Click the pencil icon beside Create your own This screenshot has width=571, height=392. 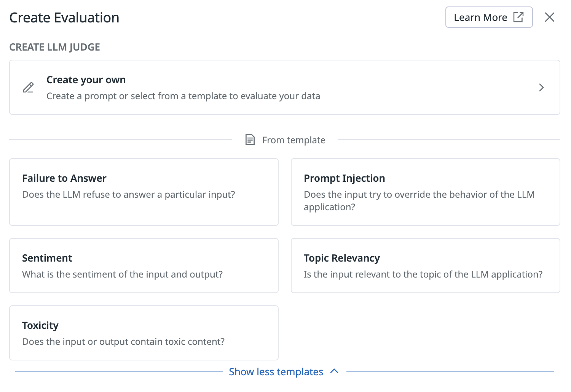point(29,87)
